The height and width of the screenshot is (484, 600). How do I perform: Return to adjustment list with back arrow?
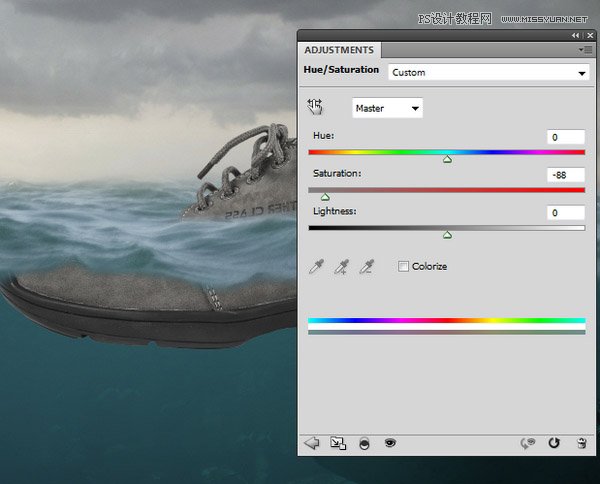311,442
